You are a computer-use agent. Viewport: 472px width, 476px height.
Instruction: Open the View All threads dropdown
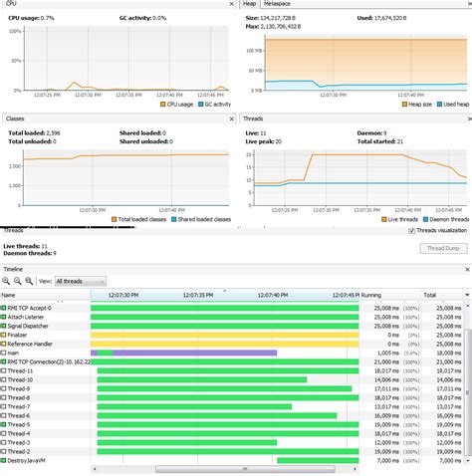[x=81, y=281]
